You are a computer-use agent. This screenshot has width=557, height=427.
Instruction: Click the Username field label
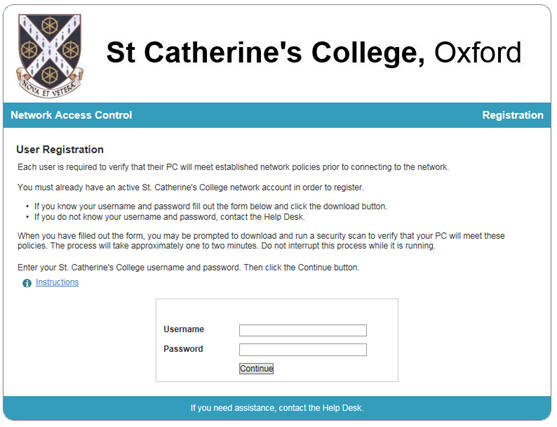184,329
